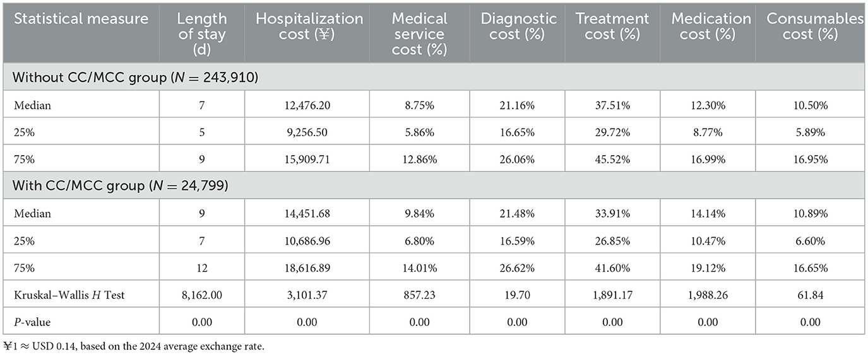The height and width of the screenshot is (355, 868).
Task: Click the Statistical measure column header
Action: click(x=81, y=19)
